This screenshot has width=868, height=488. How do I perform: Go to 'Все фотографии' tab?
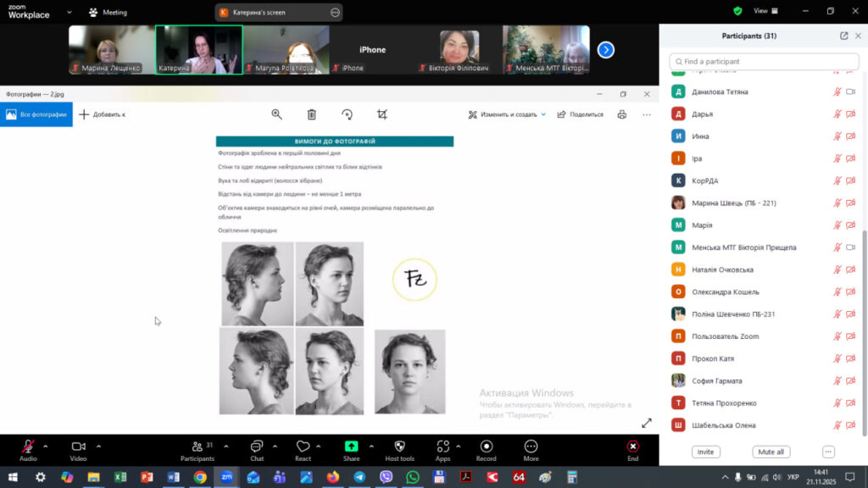tap(36, 114)
